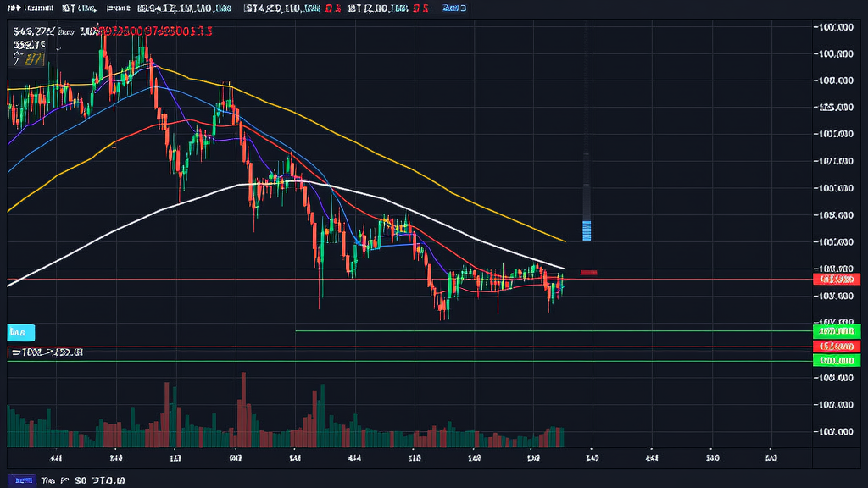The width and height of the screenshot is (868, 488).
Task: Click the red resistance price tag on the right axis
Action: [x=836, y=347]
